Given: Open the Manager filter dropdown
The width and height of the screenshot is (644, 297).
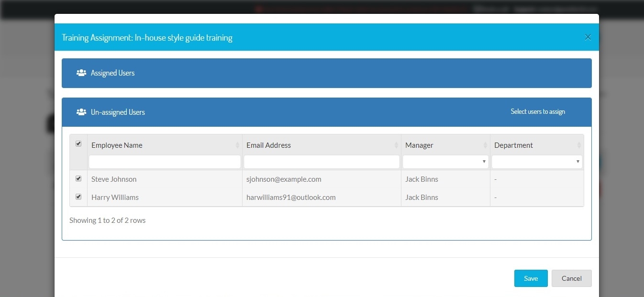Looking at the screenshot, I should click(445, 162).
